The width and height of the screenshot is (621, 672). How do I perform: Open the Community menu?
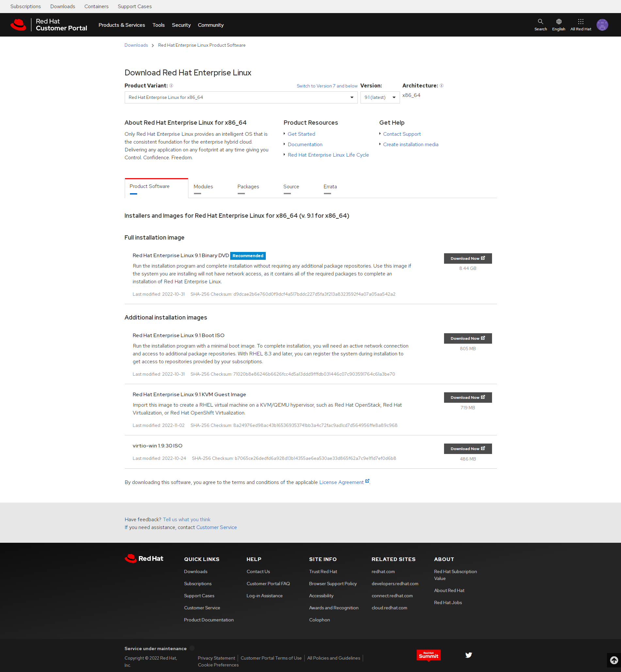pyautogui.click(x=211, y=25)
